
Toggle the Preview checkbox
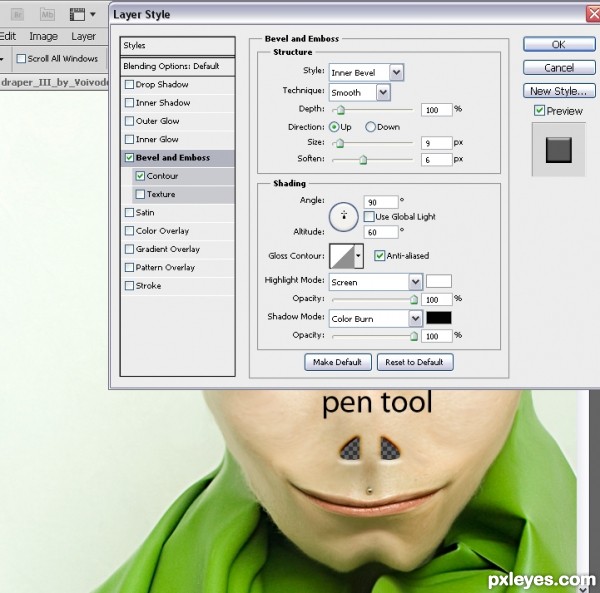point(539,111)
